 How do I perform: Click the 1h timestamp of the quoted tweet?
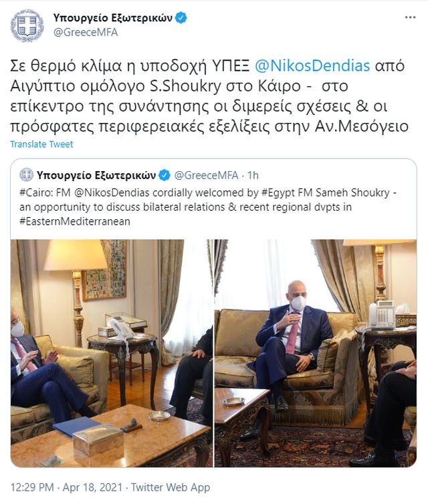[x=253, y=175]
